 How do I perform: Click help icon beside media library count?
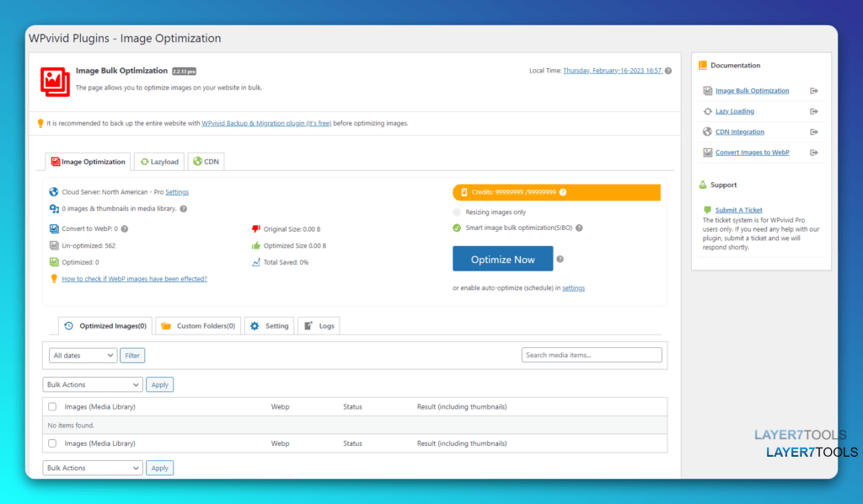click(183, 209)
